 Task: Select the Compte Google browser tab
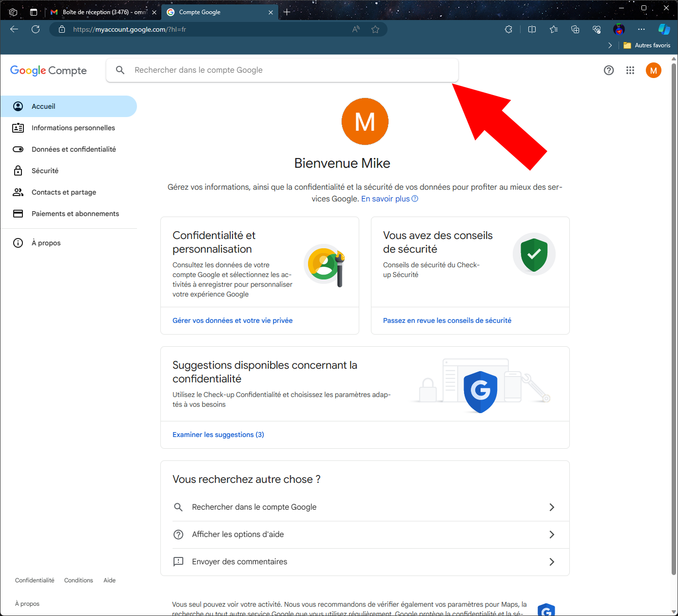click(x=220, y=12)
